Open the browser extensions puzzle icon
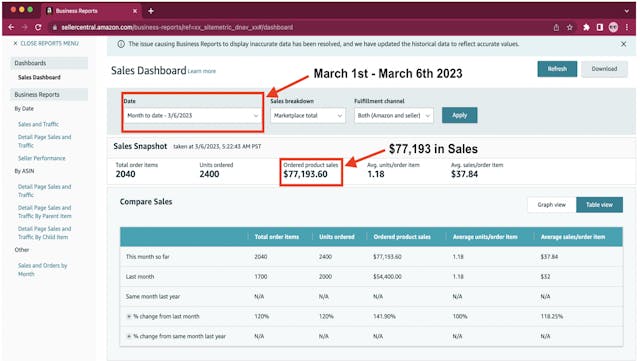The image size is (640, 361). [x=586, y=27]
